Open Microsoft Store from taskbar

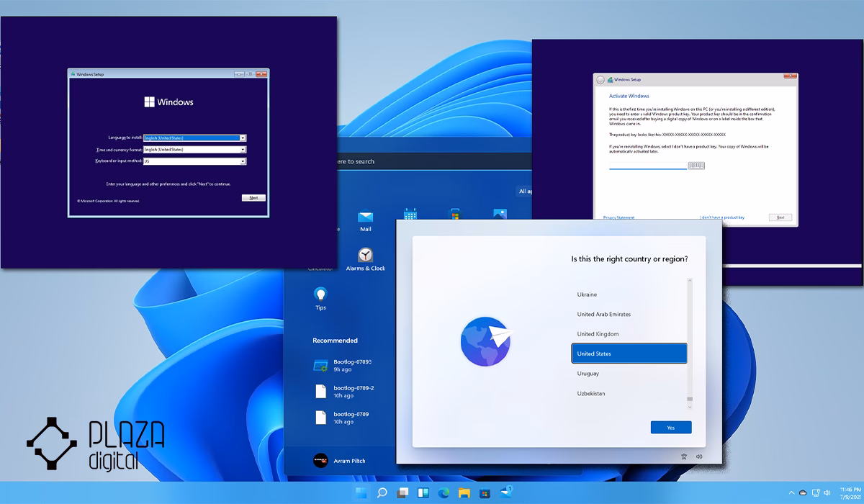(x=485, y=493)
